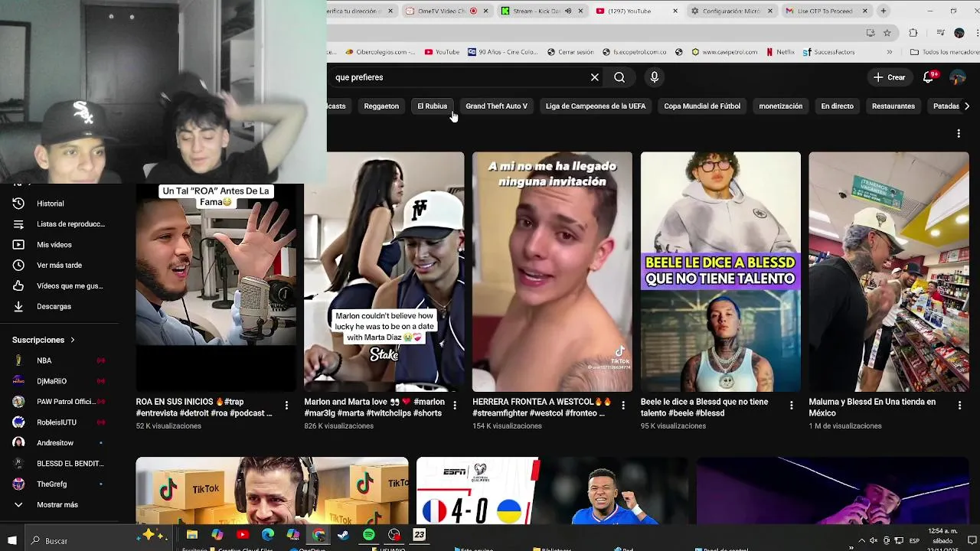Open options for 'HERRERA FRONTEA A WESTCOL' short
The height and width of the screenshot is (551, 980).
coord(623,406)
